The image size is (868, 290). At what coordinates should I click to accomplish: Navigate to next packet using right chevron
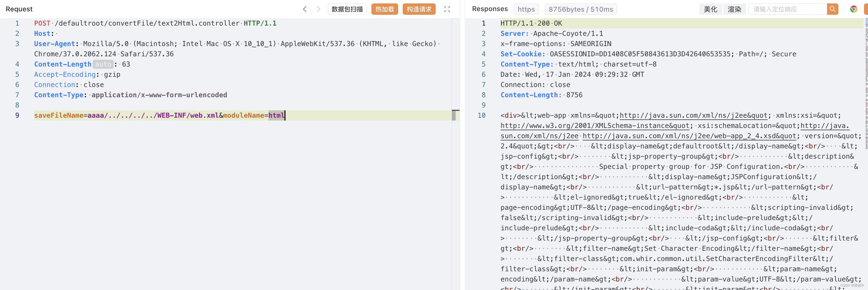pyautogui.click(x=318, y=9)
